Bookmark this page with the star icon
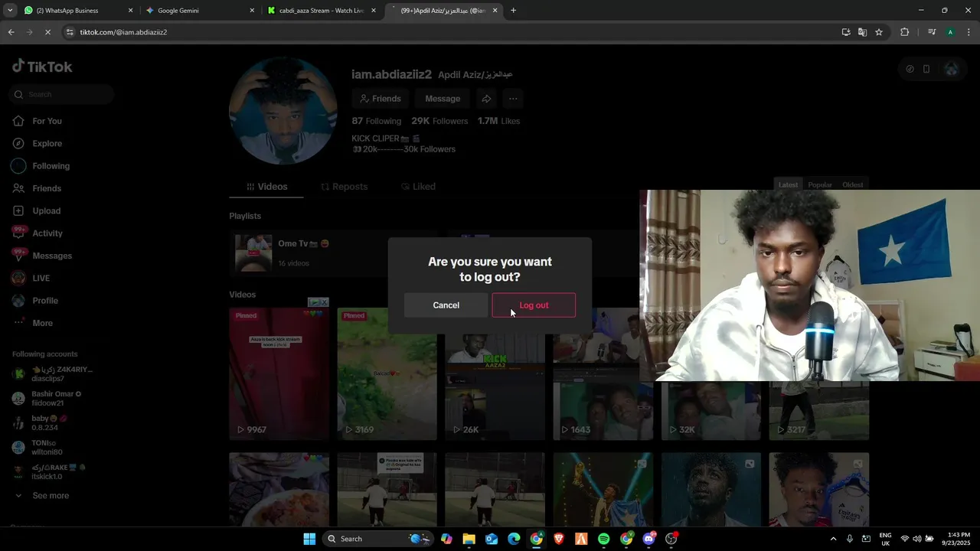This screenshot has height=551, width=980. [x=879, y=32]
